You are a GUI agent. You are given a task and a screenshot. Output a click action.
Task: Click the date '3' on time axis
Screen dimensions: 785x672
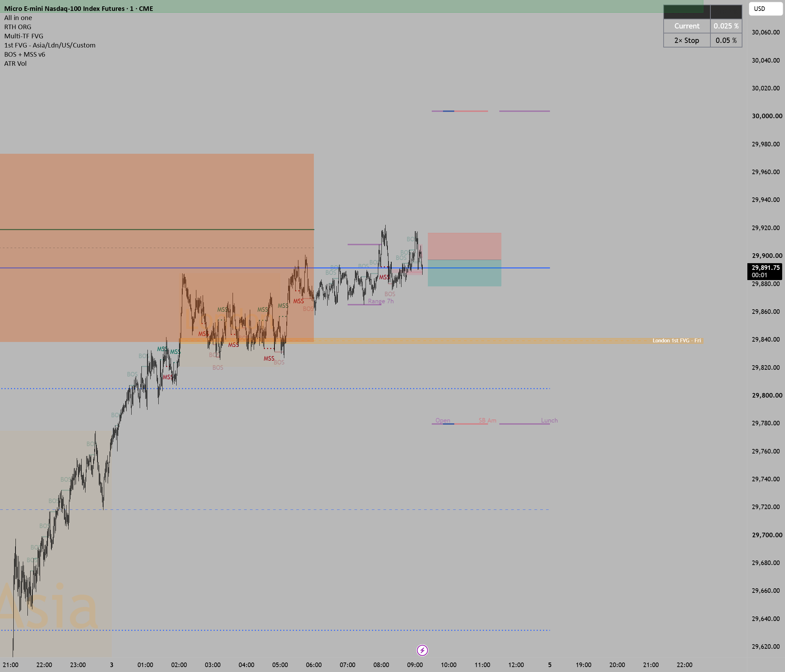[112, 665]
